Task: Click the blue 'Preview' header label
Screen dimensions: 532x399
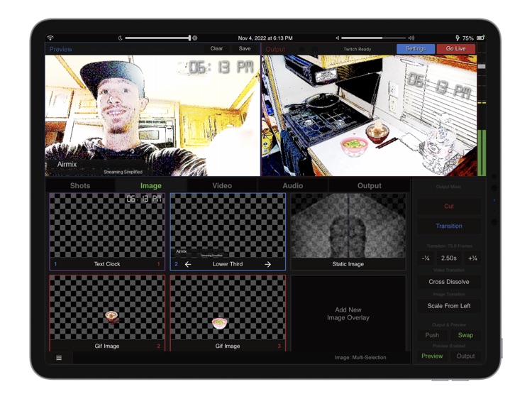Action: coord(61,49)
